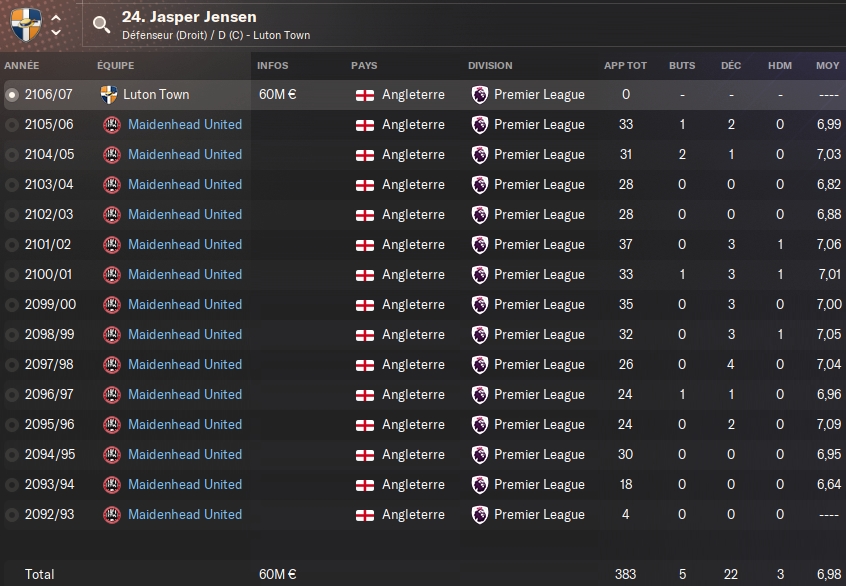Click the Maidenhead United crest in 2104/05 row
This screenshot has width=846, height=586.
point(112,155)
